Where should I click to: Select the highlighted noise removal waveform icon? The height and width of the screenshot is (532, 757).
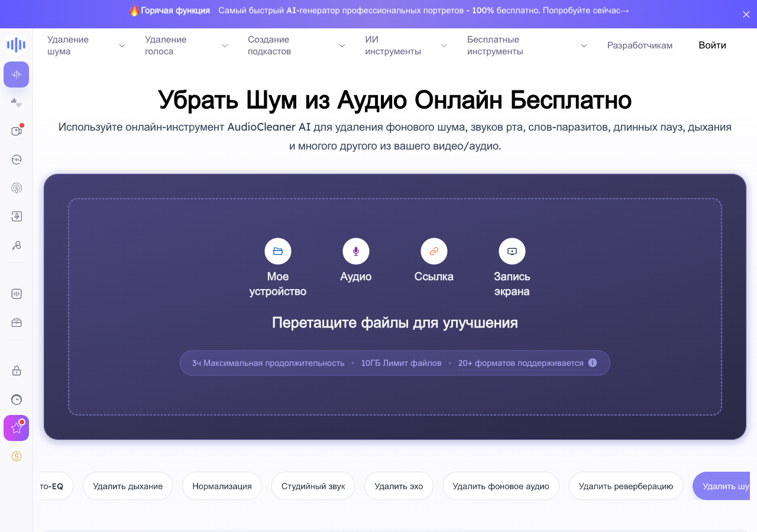17,74
